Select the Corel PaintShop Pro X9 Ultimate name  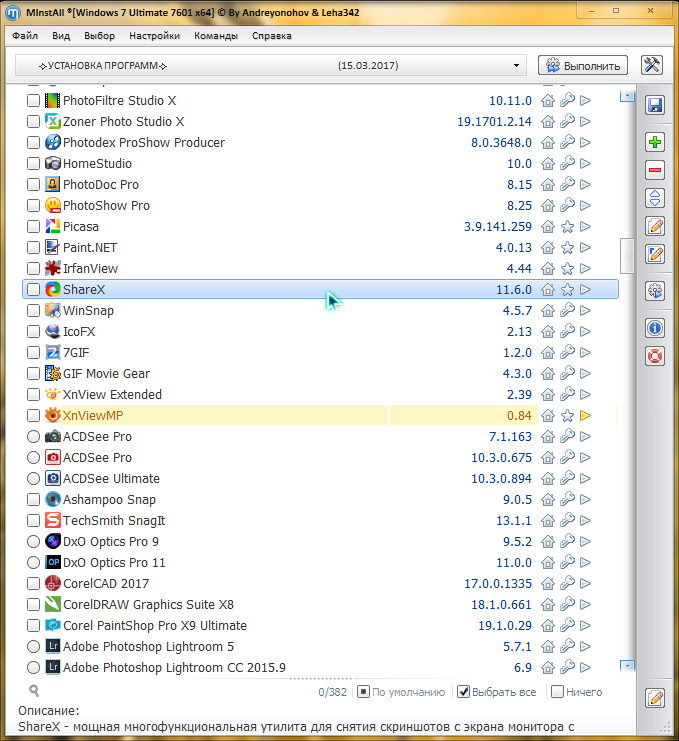[155, 625]
